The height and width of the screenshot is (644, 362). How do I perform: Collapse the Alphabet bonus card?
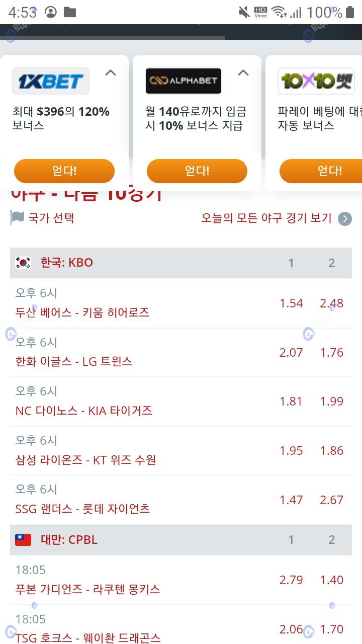(x=243, y=73)
